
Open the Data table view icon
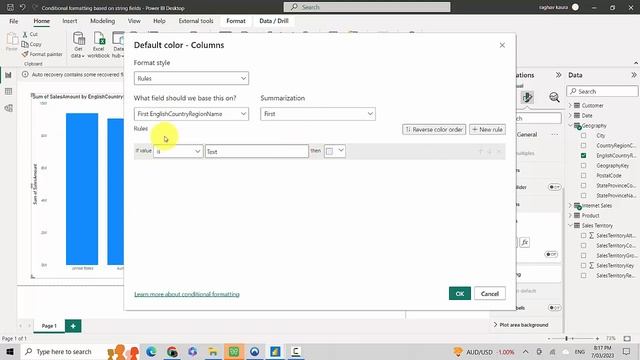click(x=8, y=91)
